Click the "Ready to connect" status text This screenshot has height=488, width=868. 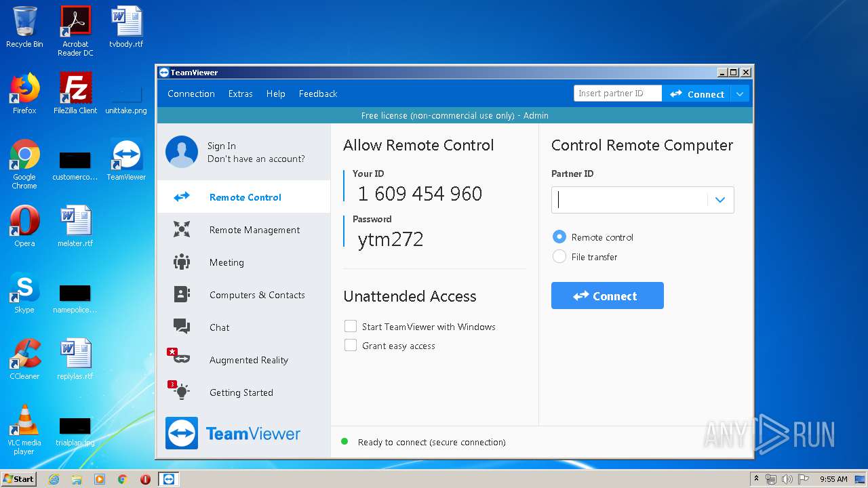point(432,443)
